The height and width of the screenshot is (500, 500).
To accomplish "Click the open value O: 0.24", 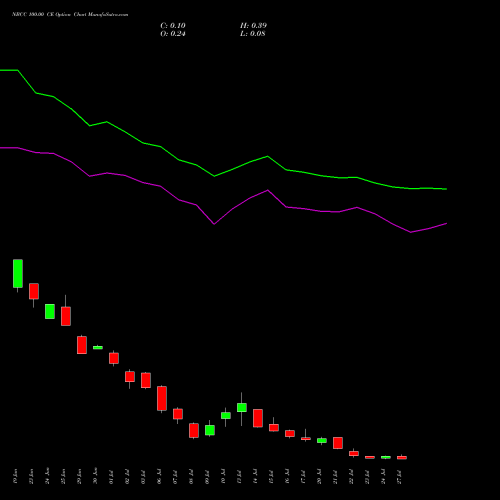I will pos(173,34).
